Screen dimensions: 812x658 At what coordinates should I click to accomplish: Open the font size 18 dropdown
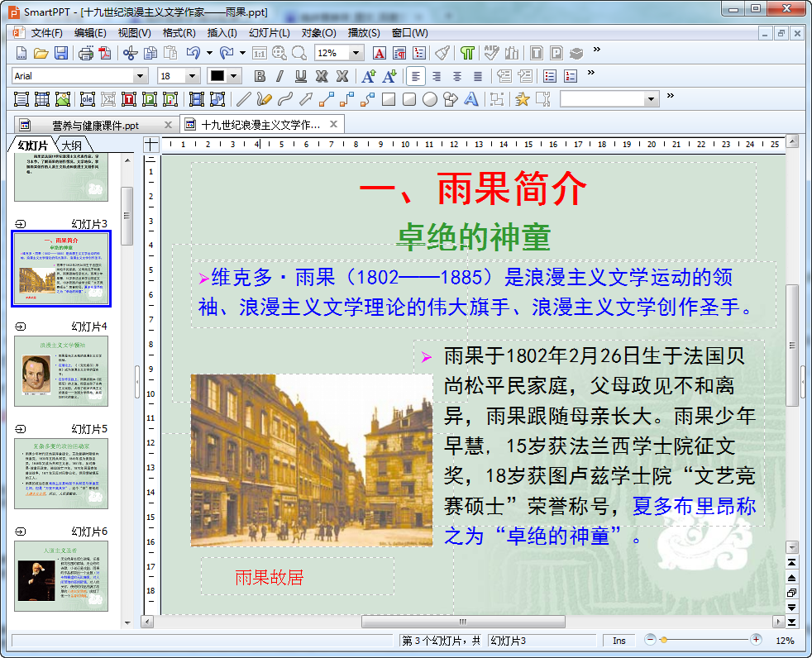(x=192, y=77)
